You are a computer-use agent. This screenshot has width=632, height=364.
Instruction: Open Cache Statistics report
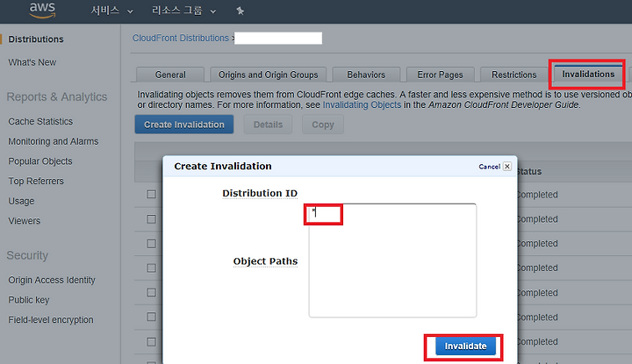[x=40, y=121]
